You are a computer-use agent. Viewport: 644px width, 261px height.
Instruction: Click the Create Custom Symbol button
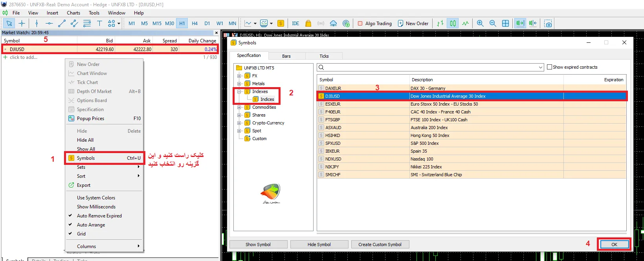pos(380,245)
